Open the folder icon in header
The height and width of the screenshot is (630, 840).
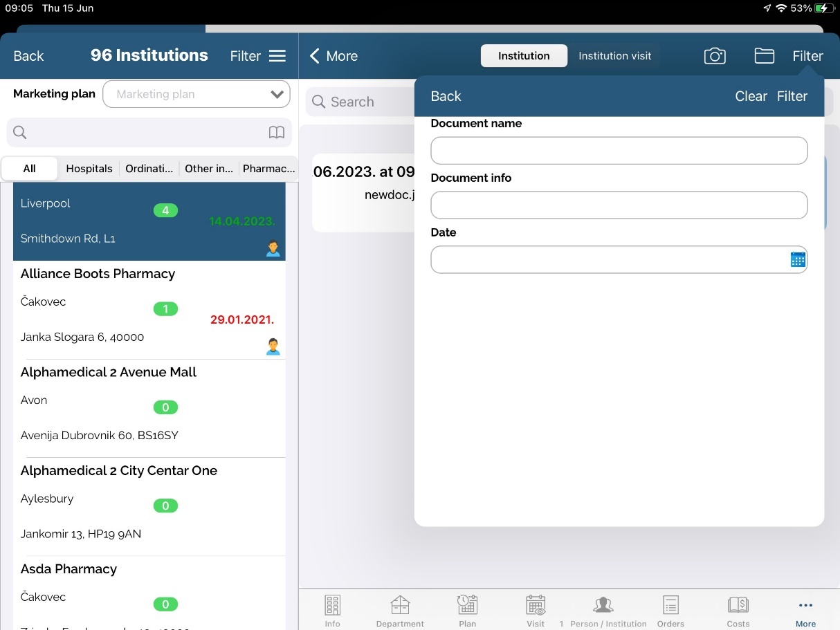coord(764,56)
